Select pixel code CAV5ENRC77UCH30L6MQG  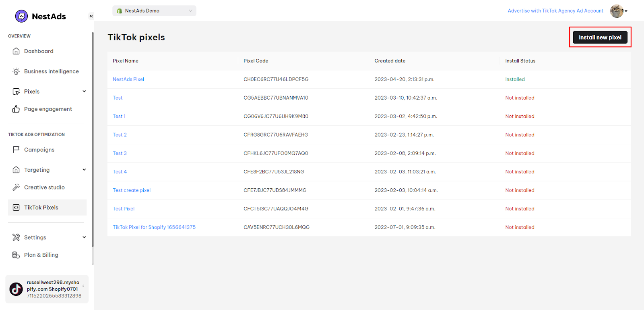coord(277,227)
